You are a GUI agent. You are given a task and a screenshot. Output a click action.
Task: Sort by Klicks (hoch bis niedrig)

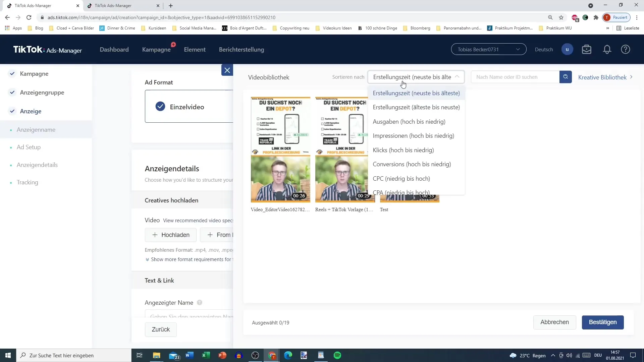tap(416, 150)
